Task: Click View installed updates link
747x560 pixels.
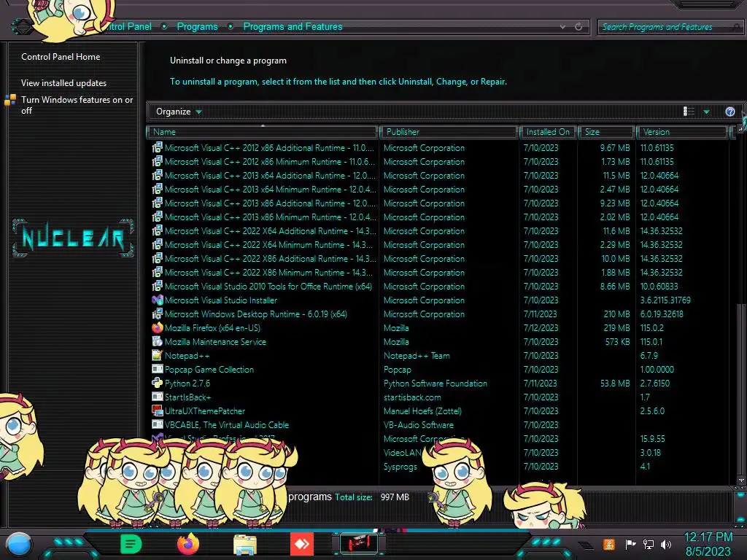Action: pyautogui.click(x=64, y=83)
